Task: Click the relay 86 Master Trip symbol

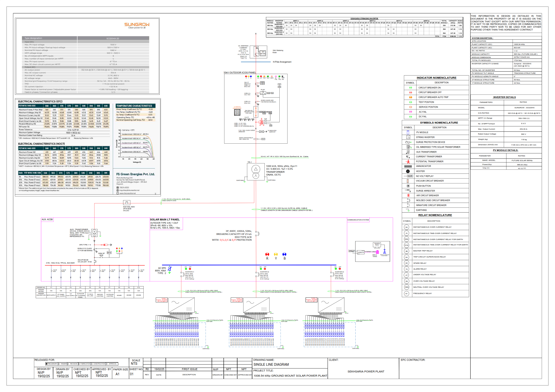Action: [x=406, y=251]
